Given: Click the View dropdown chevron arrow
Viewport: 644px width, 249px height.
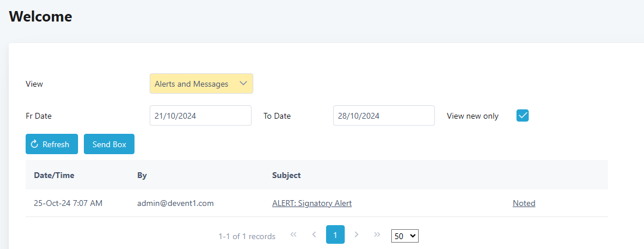Looking at the screenshot, I should pyautogui.click(x=243, y=84).
